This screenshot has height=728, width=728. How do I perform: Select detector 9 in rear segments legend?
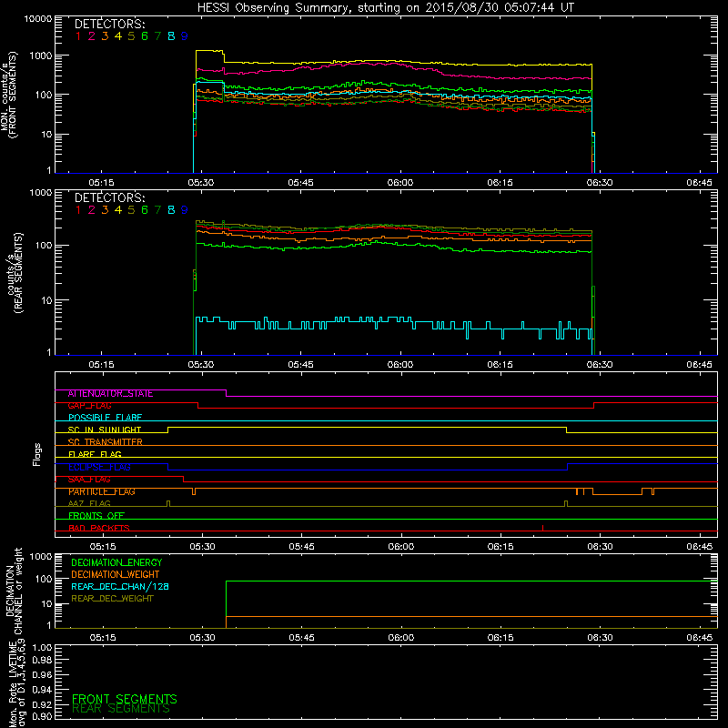185,210
